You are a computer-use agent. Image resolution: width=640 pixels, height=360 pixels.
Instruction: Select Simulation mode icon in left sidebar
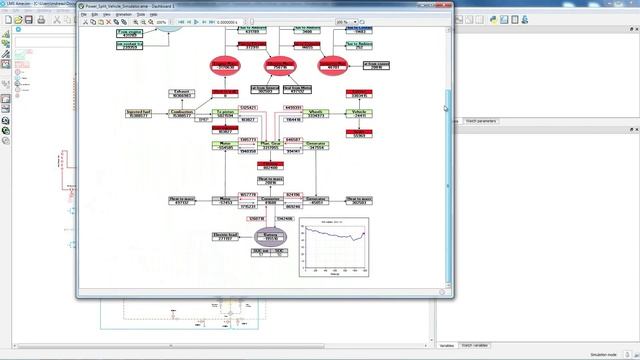click(6, 64)
